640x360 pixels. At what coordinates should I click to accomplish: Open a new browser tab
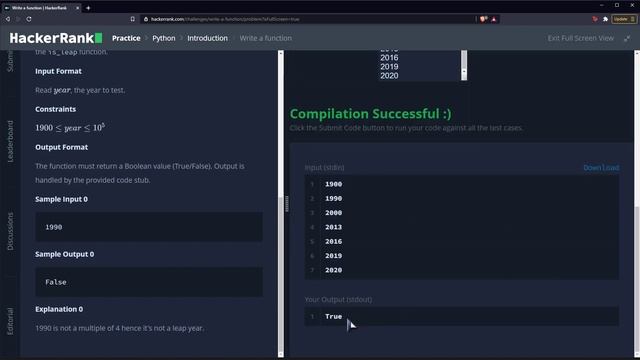(88, 8)
